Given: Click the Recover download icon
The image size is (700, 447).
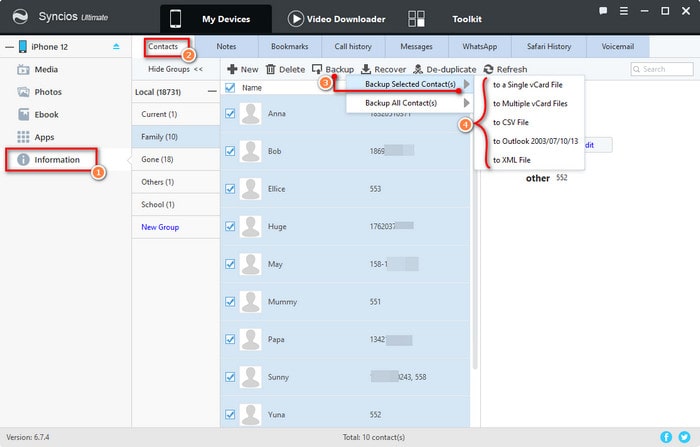Looking at the screenshot, I should click(x=366, y=69).
